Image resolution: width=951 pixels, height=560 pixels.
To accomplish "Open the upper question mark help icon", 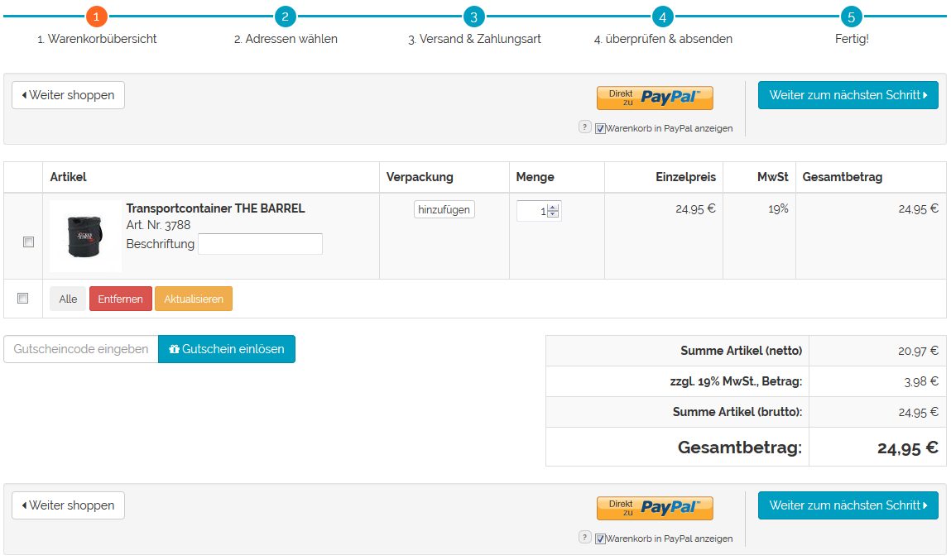I will coord(585,127).
